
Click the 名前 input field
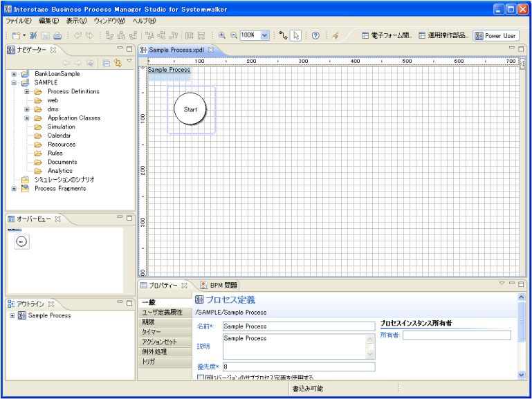click(x=299, y=326)
